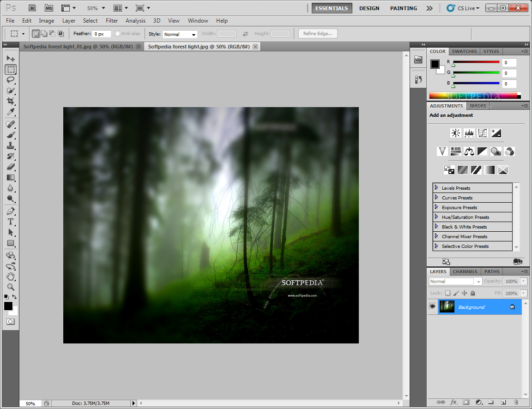Switch to the Channels tab
532x409 pixels.
point(465,271)
